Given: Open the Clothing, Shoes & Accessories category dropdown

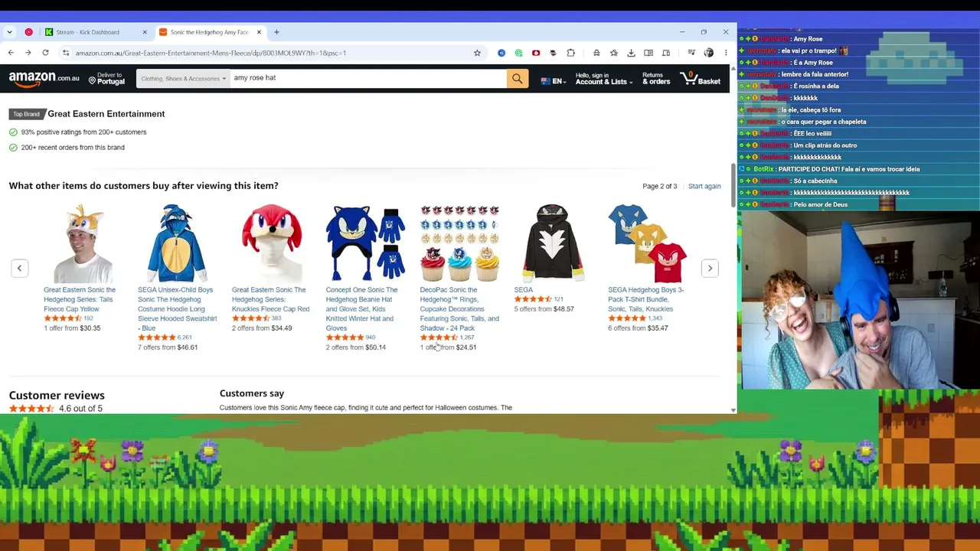Looking at the screenshot, I should pyautogui.click(x=183, y=78).
